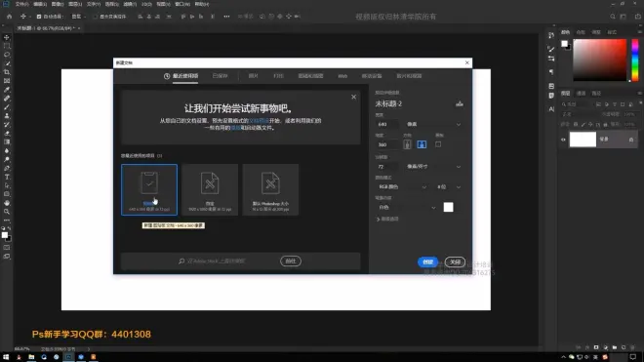Click the width input field showing 640

(386, 124)
